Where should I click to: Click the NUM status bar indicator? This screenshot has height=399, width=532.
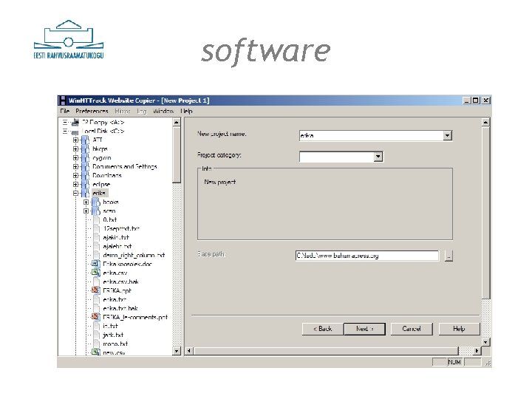(454, 362)
